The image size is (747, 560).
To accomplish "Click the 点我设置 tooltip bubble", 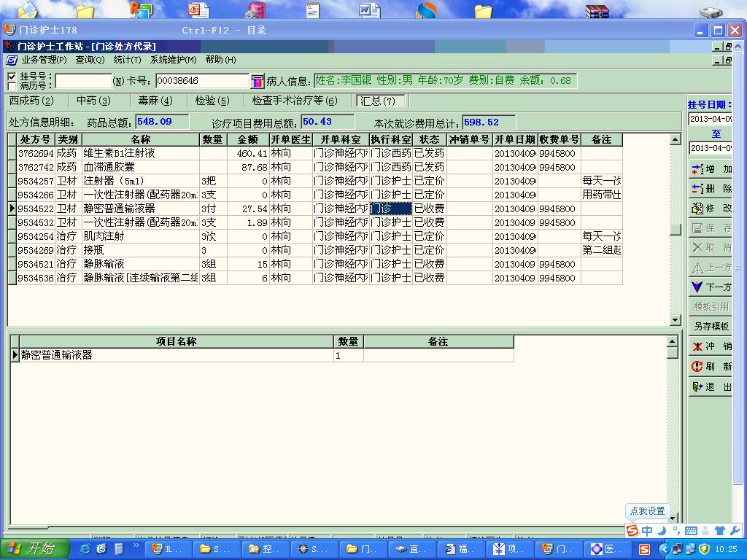I will [648, 511].
